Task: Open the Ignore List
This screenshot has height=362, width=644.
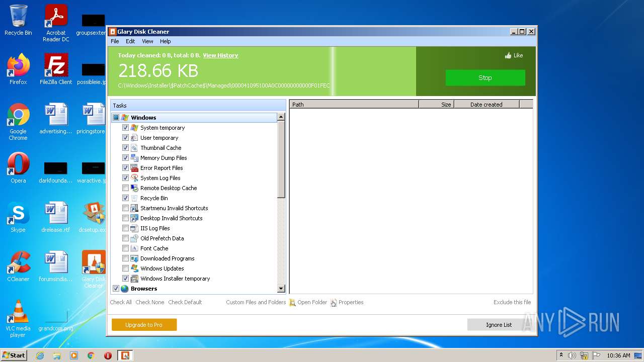Action: (499, 325)
